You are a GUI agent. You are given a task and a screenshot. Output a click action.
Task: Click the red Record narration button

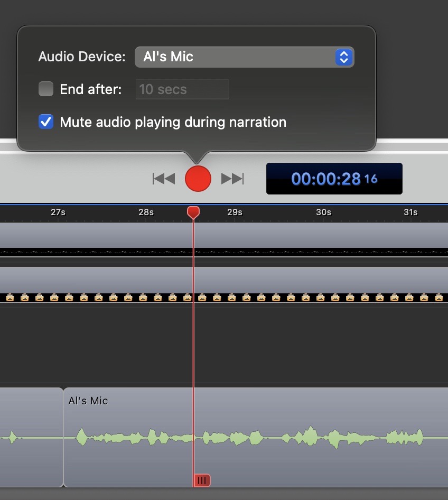click(x=198, y=179)
